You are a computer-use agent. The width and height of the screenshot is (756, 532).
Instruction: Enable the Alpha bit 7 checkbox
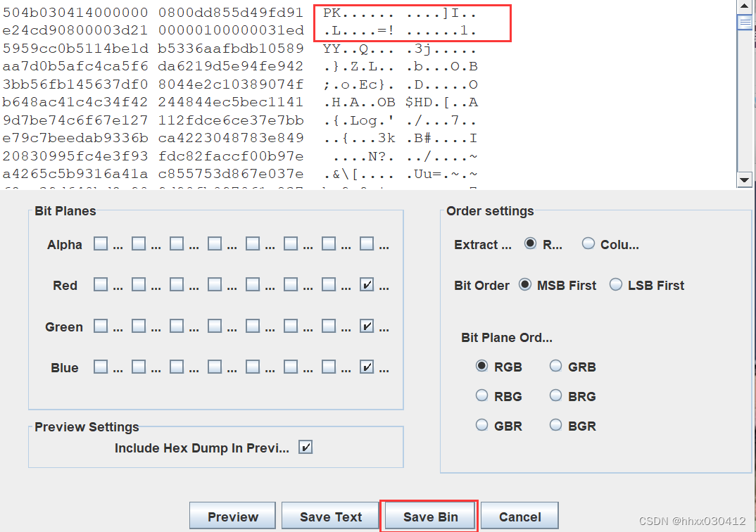pyautogui.click(x=101, y=243)
